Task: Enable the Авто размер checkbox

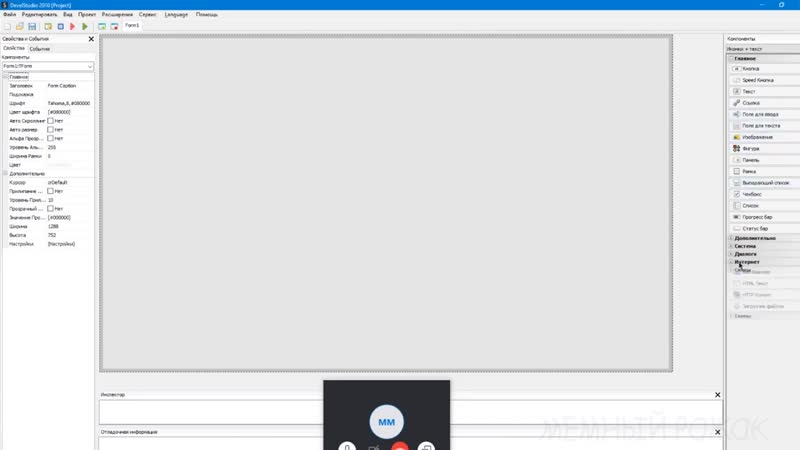Action: 51,130
